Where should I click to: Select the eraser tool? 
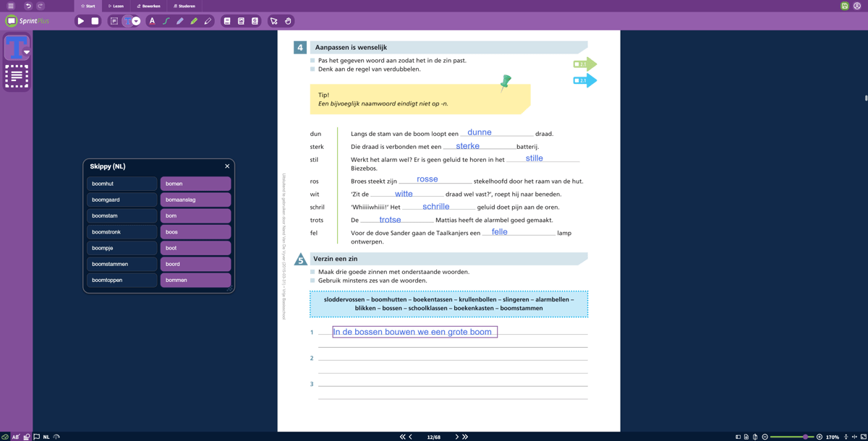pyautogui.click(x=208, y=21)
